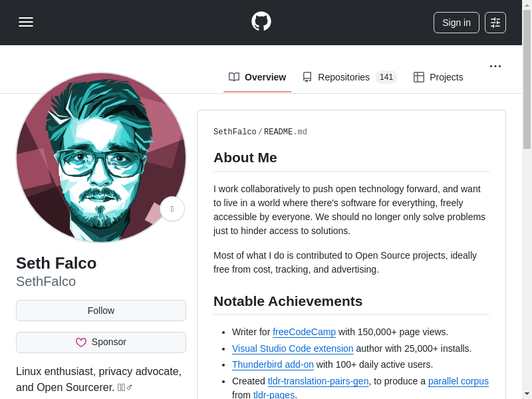Click the status emoji badge on avatar
Screen dimensions: 532x399
[172, 209]
